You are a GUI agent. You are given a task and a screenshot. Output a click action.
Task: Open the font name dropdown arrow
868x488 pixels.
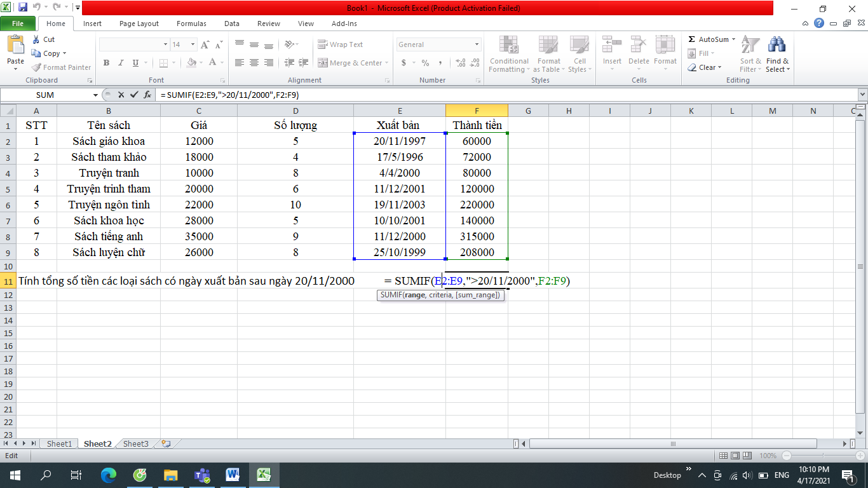click(166, 44)
